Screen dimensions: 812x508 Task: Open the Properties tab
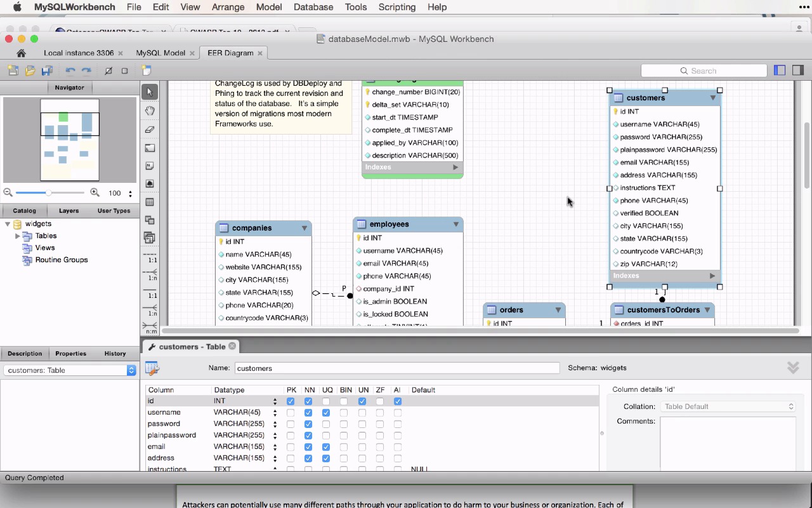coord(70,354)
